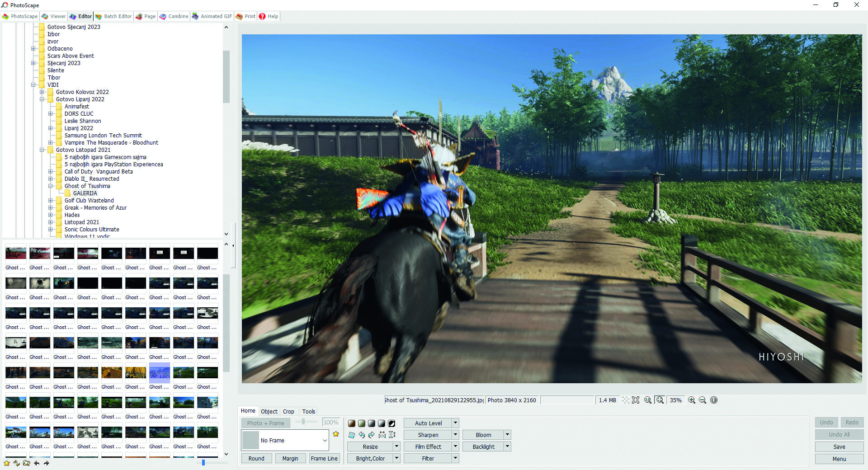
Task: Click the Auto Level button
Action: click(x=428, y=423)
